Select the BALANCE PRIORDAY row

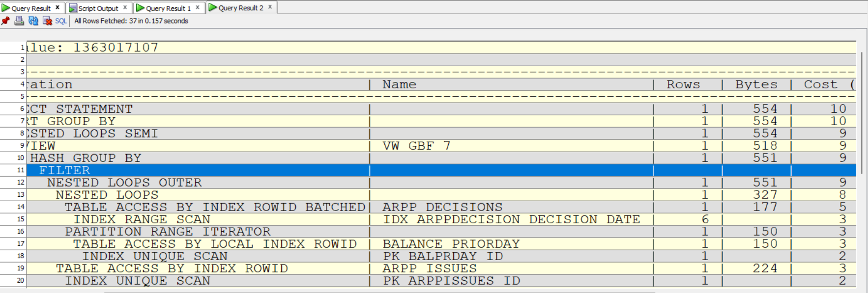451,244
